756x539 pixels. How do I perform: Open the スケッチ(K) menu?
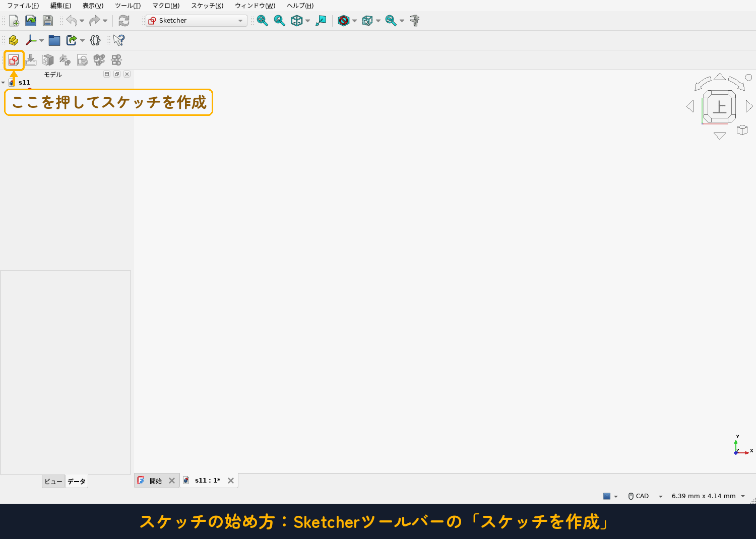coord(207,6)
